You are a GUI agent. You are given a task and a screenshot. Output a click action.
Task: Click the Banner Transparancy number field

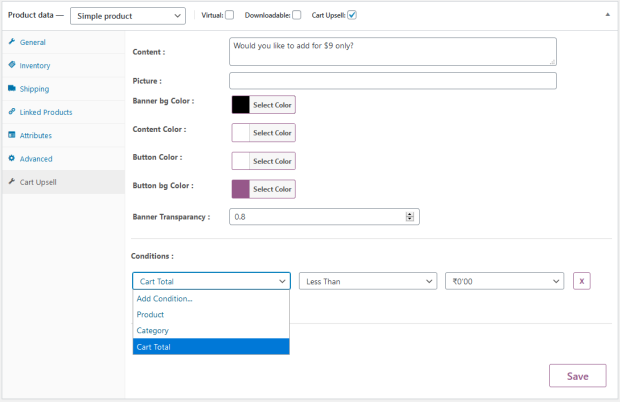point(324,217)
